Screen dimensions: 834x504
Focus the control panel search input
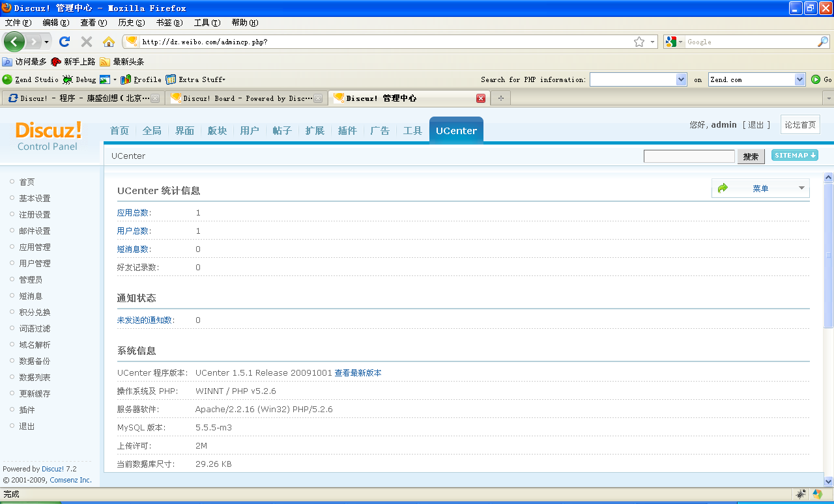tap(689, 156)
